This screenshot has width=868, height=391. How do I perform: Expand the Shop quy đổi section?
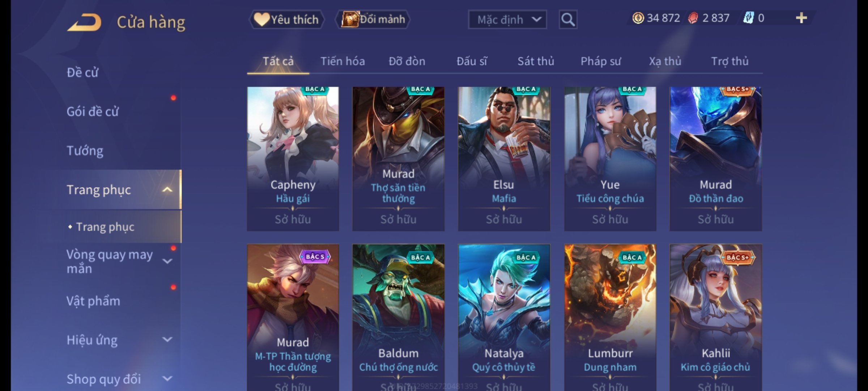(x=167, y=379)
